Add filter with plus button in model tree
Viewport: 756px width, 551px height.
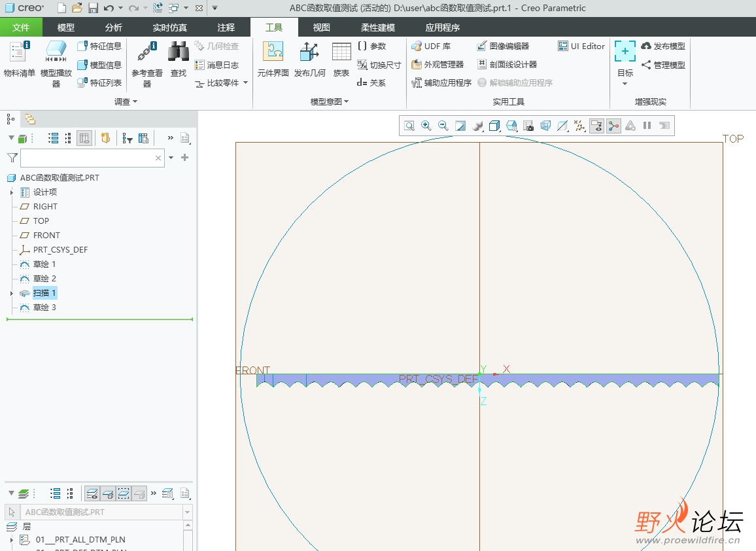click(184, 158)
